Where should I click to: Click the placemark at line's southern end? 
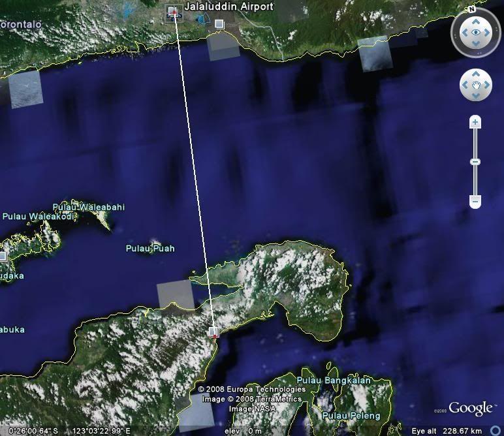tap(213, 332)
